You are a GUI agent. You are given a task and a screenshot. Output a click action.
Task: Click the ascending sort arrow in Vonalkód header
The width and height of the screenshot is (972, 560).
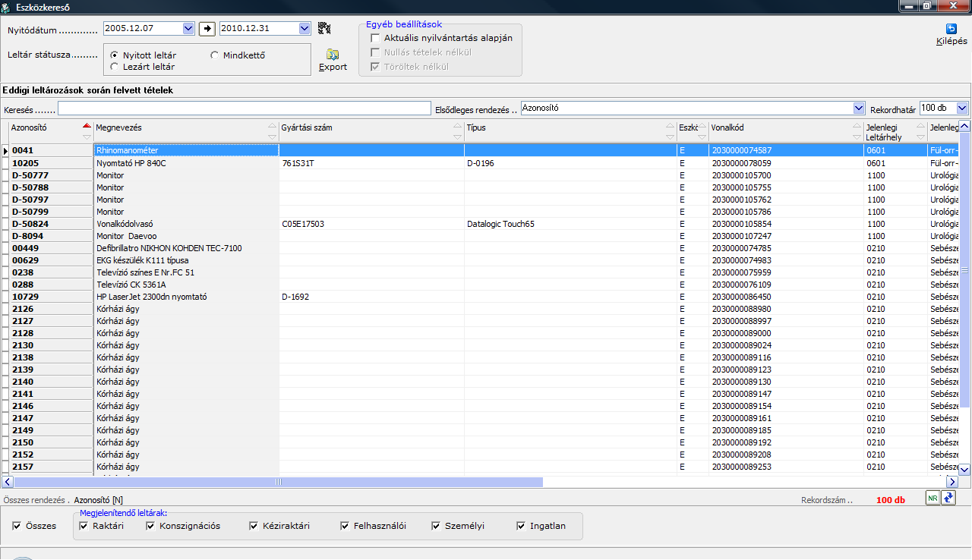pyautogui.click(x=855, y=125)
